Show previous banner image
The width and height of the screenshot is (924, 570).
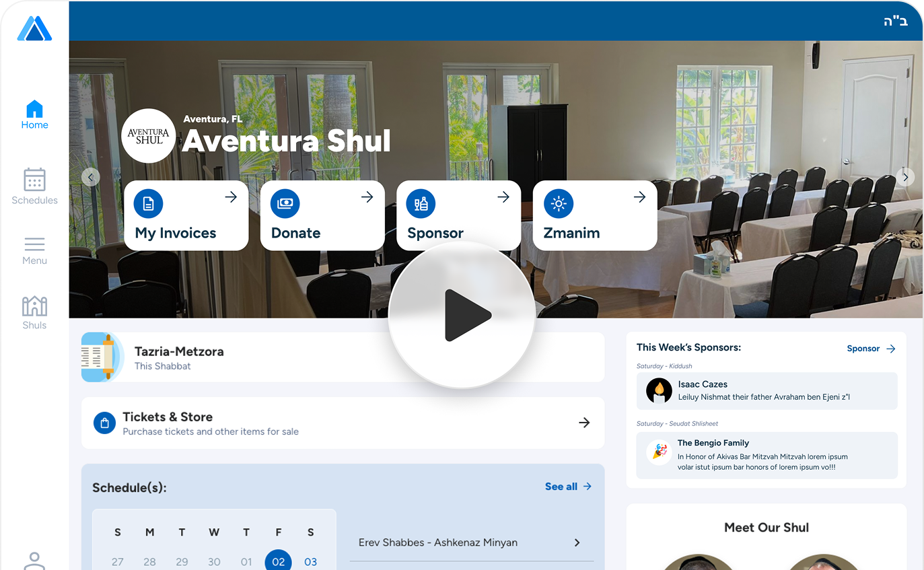[x=91, y=177]
